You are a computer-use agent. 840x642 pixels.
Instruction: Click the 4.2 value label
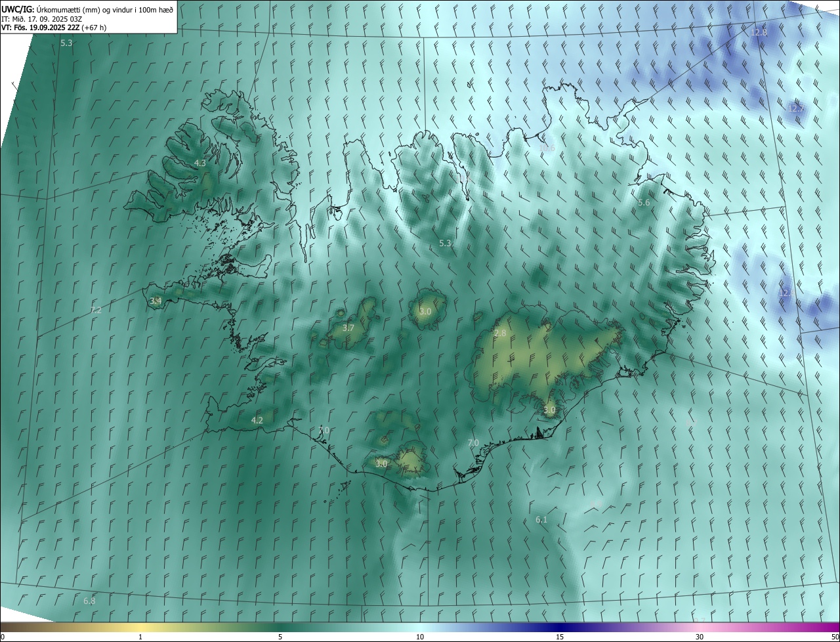click(257, 420)
